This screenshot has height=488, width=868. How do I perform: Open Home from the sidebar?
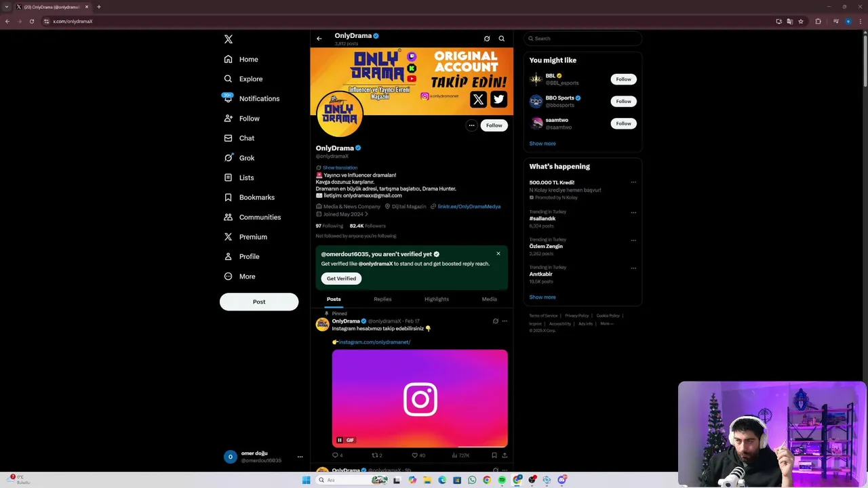pyautogui.click(x=241, y=59)
